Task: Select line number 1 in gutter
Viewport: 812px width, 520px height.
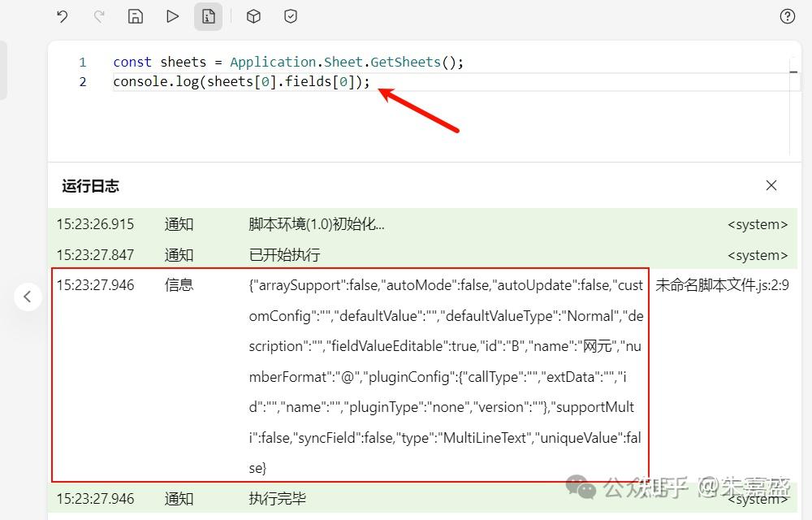Action: click(83, 62)
